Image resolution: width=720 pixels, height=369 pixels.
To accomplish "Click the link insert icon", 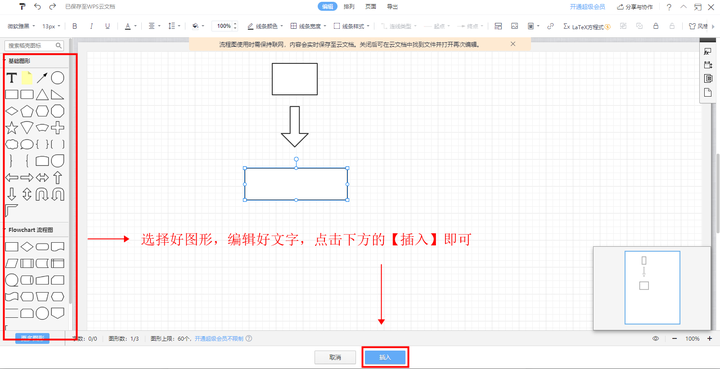I will click(550, 26).
